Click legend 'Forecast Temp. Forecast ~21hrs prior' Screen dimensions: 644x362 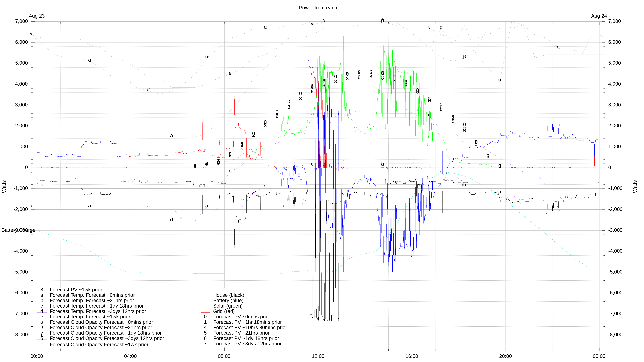[92, 301]
